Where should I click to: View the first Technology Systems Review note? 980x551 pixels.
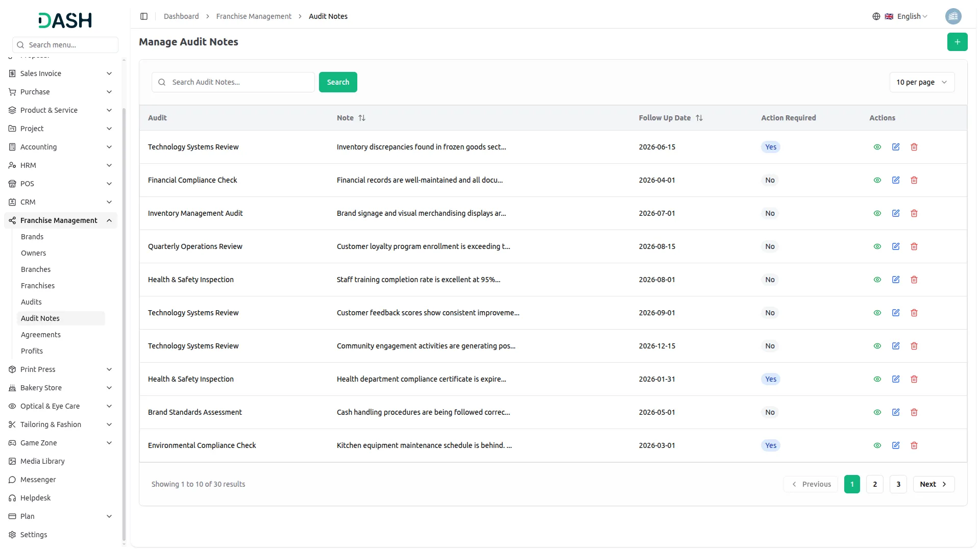click(x=877, y=147)
